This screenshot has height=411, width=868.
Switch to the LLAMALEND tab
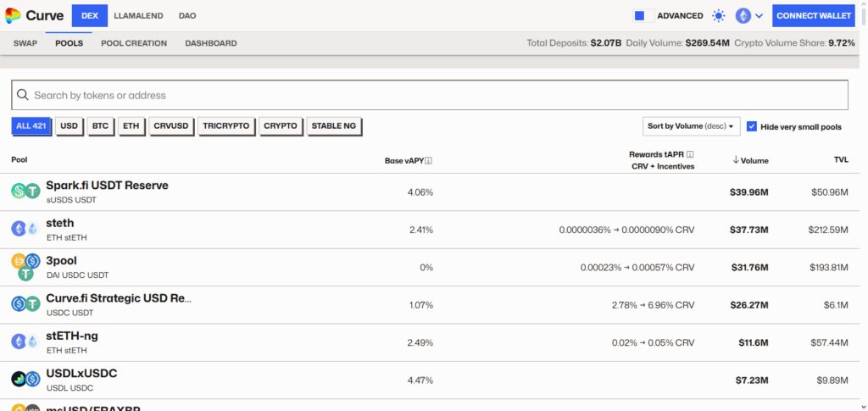(x=138, y=16)
